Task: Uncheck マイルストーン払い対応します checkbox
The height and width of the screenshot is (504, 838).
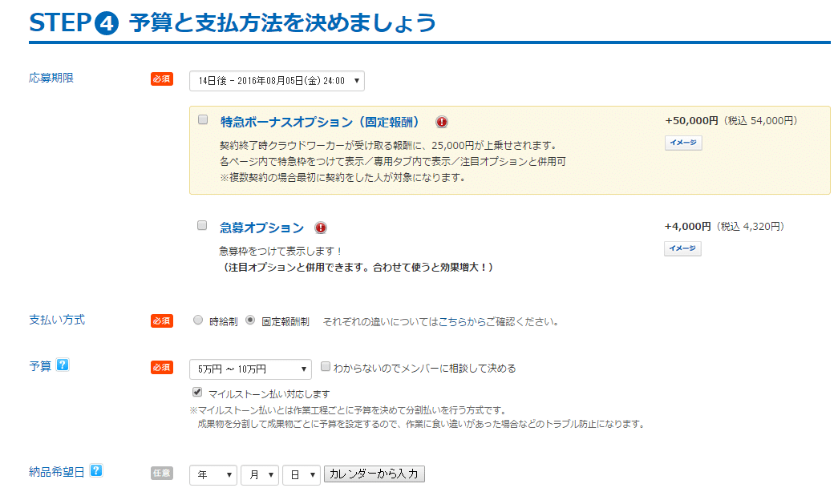Action: 197,393
